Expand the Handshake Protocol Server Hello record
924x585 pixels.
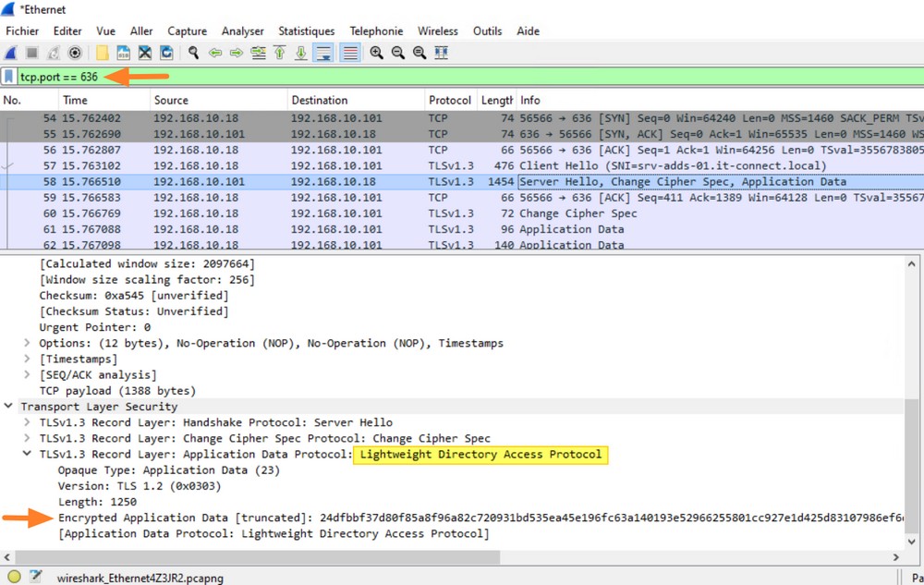(x=28, y=422)
